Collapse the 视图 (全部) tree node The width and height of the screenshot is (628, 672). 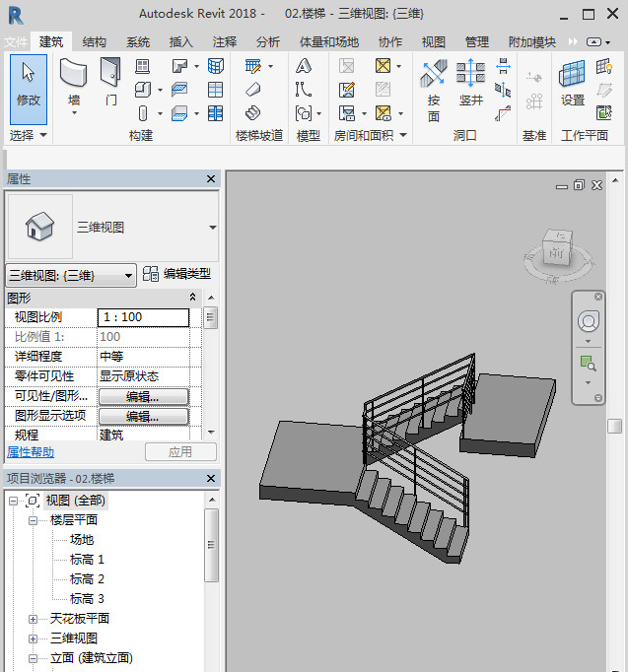pyautogui.click(x=13, y=501)
